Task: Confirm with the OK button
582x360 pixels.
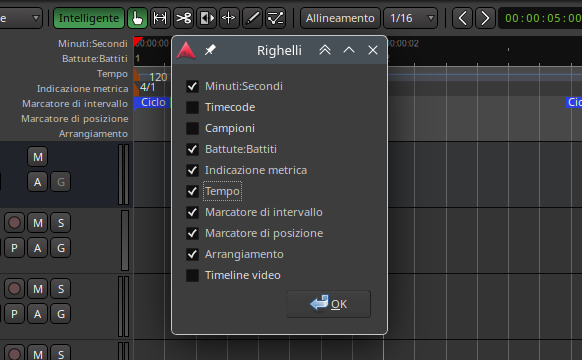Action: coord(328,304)
